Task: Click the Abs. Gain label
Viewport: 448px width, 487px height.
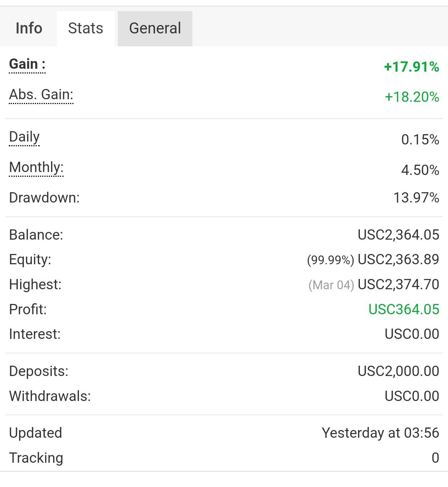Action: point(41,95)
